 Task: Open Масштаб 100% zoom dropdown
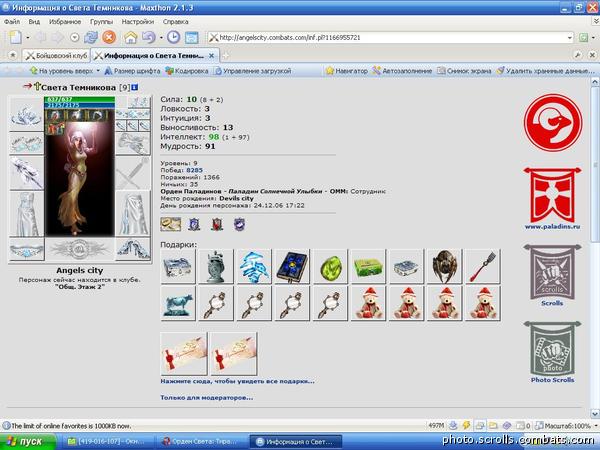click(566, 426)
